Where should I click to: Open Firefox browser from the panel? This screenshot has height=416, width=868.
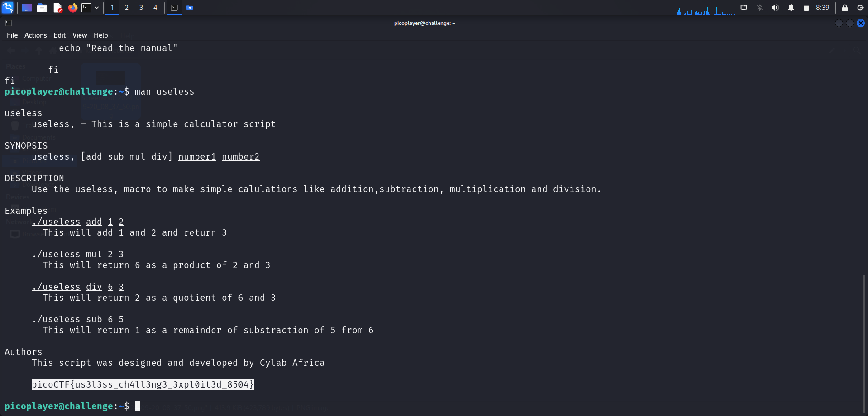point(72,8)
